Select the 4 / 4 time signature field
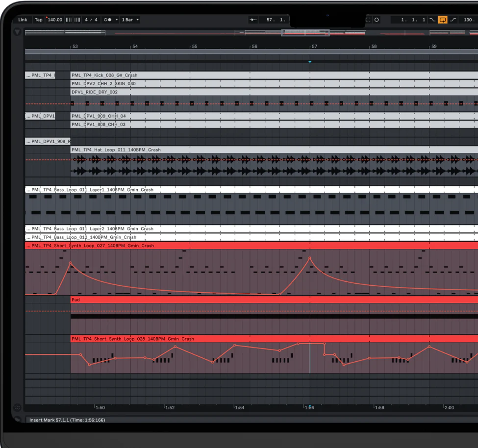 coord(91,20)
